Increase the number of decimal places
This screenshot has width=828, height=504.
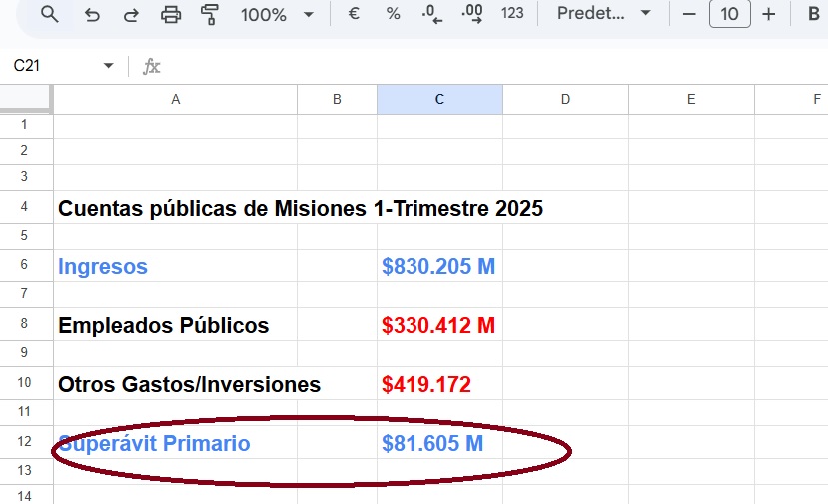472,14
